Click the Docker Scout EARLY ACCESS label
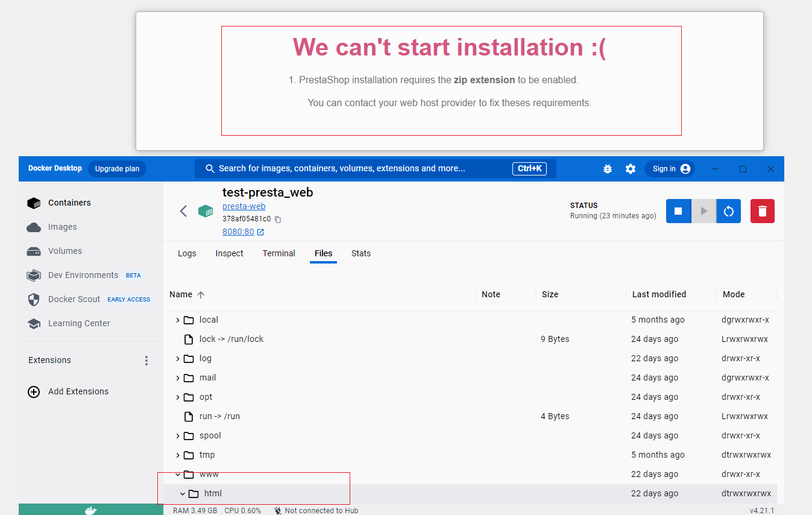Screen dimensions: 812x515 (129, 300)
